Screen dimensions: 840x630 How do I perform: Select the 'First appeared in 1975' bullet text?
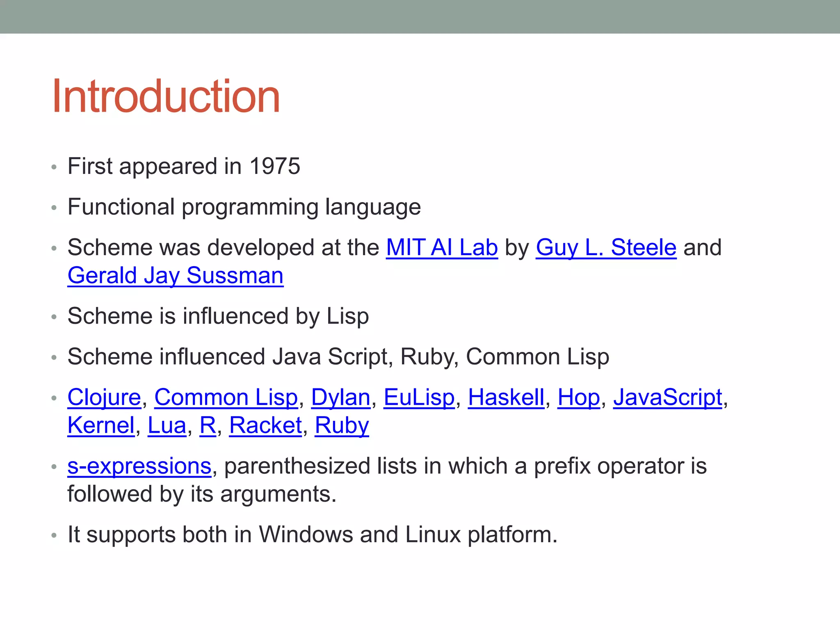pos(184,166)
